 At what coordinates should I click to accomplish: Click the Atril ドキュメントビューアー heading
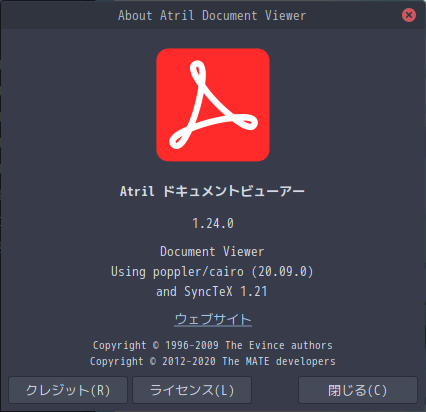pos(212,191)
